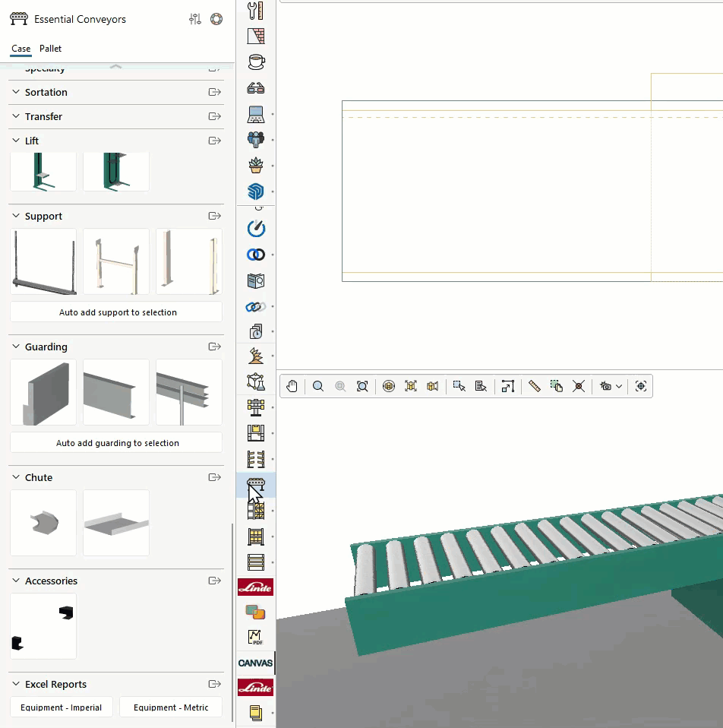Open the coffee cup extension
The height and width of the screenshot is (728, 723).
(x=256, y=62)
